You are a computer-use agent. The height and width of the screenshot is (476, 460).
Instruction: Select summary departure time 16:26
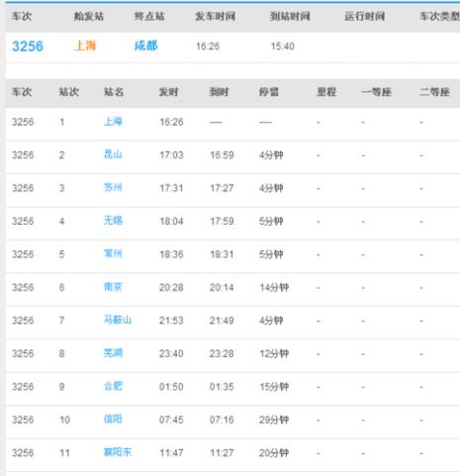(208, 47)
